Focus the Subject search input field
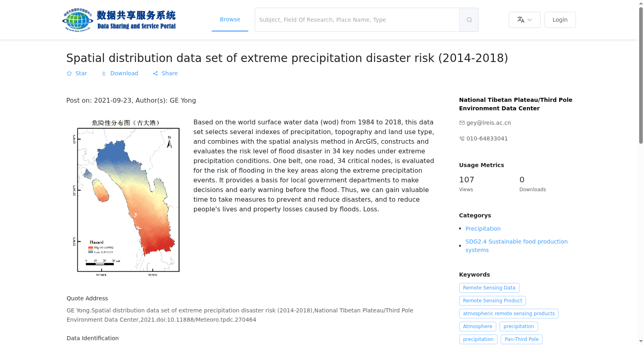This screenshot has height=345, width=644. click(357, 20)
